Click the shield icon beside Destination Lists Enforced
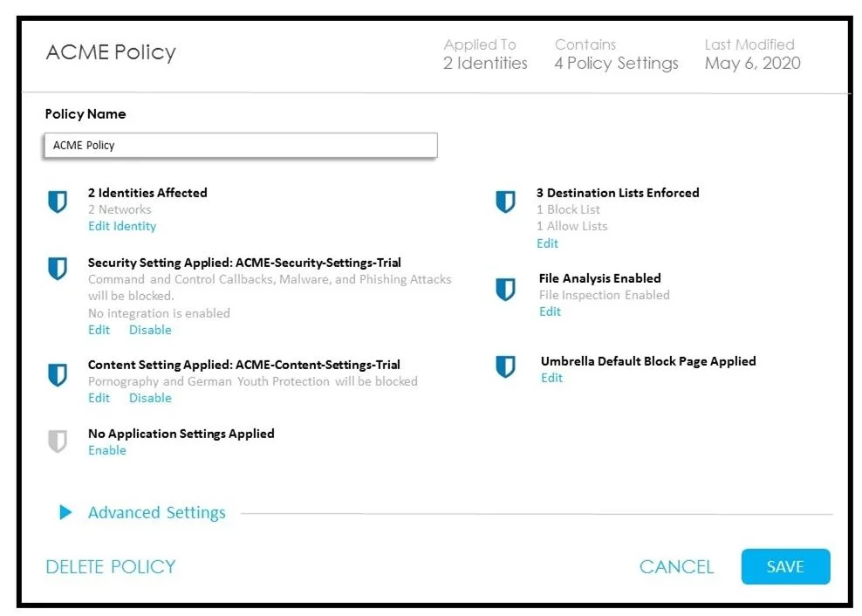This screenshot has height=616, width=862. click(505, 202)
